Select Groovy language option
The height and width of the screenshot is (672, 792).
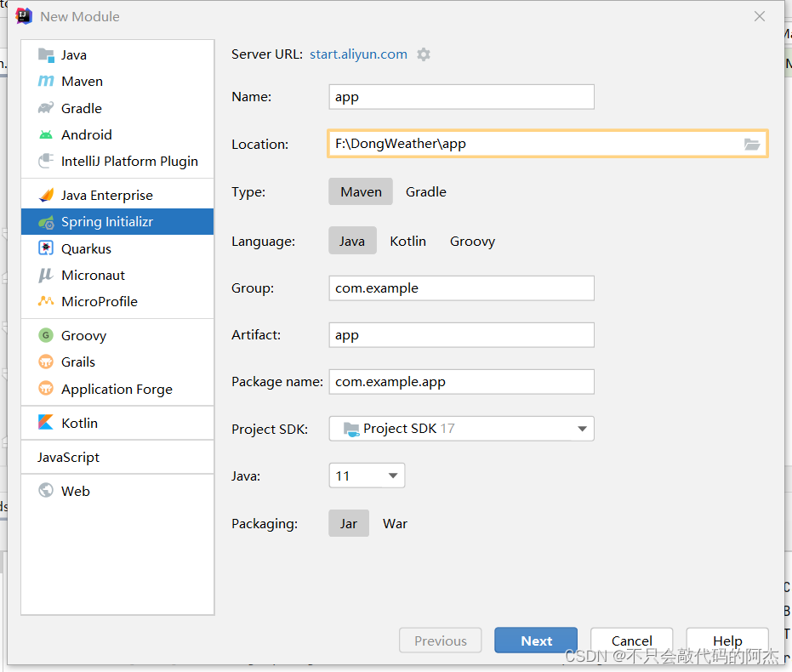pos(472,241)
